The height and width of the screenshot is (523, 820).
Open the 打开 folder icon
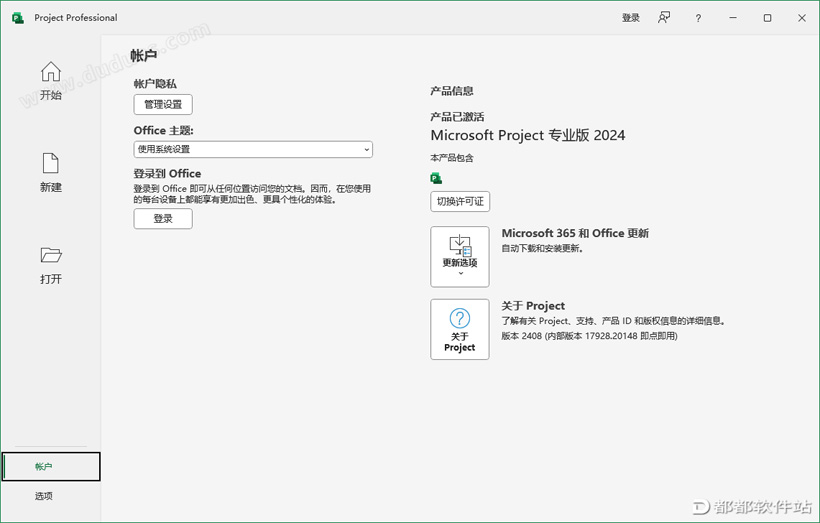click(51, 255)
